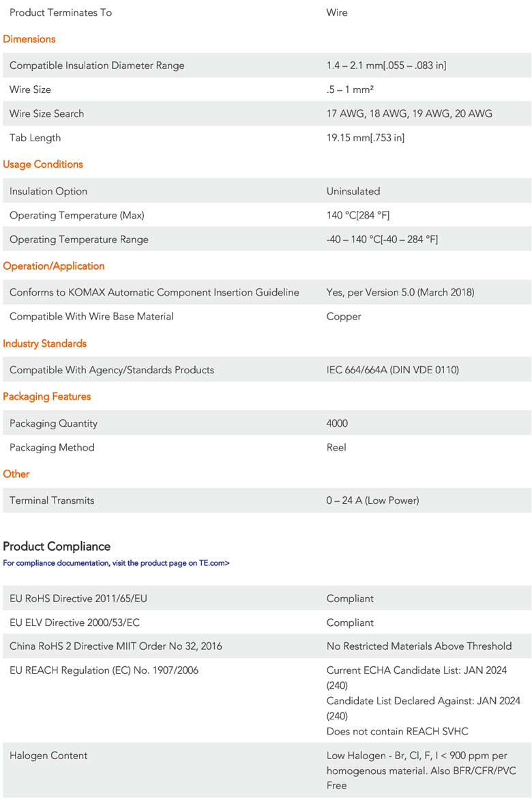Click the Industry Standards section heading
This screenshot has width=532, height=800.
point(45,343)
